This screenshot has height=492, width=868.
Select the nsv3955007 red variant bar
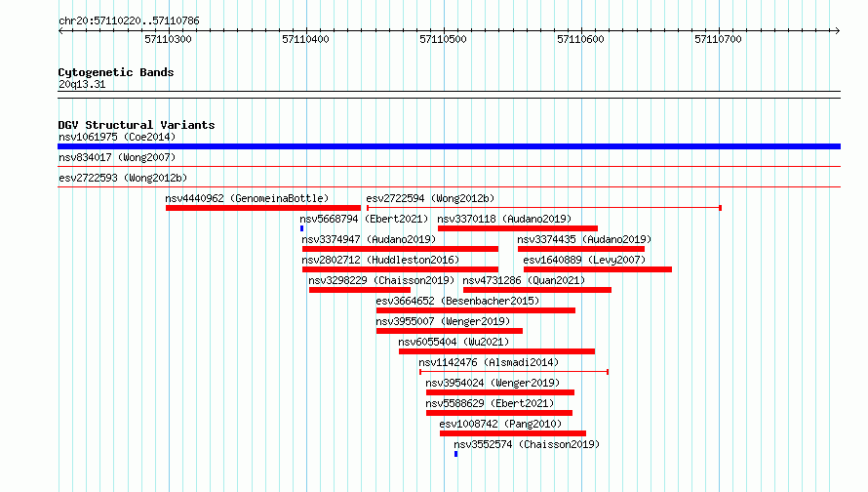450,331
